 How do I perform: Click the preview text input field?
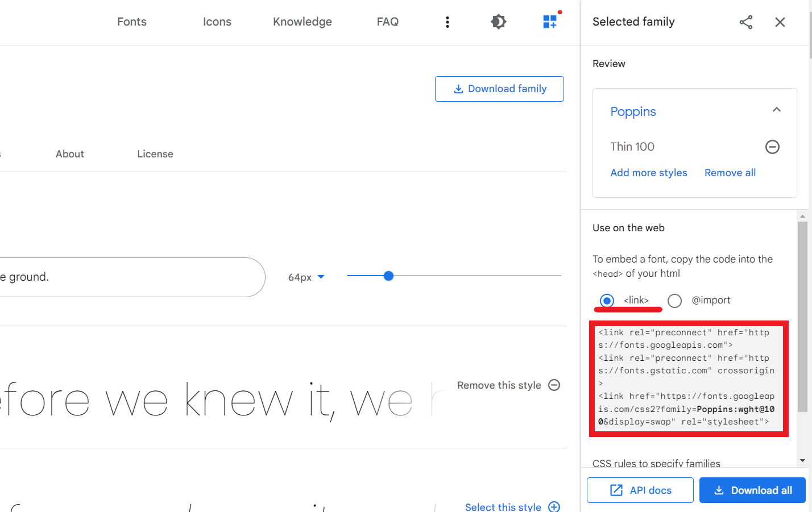click(x=132, y=277)
